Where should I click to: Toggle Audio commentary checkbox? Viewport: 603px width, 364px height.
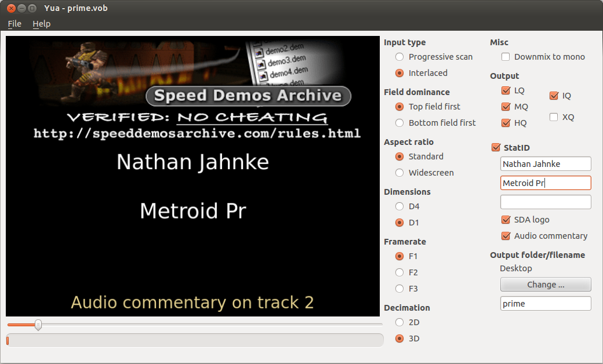(x=506, y=236)
